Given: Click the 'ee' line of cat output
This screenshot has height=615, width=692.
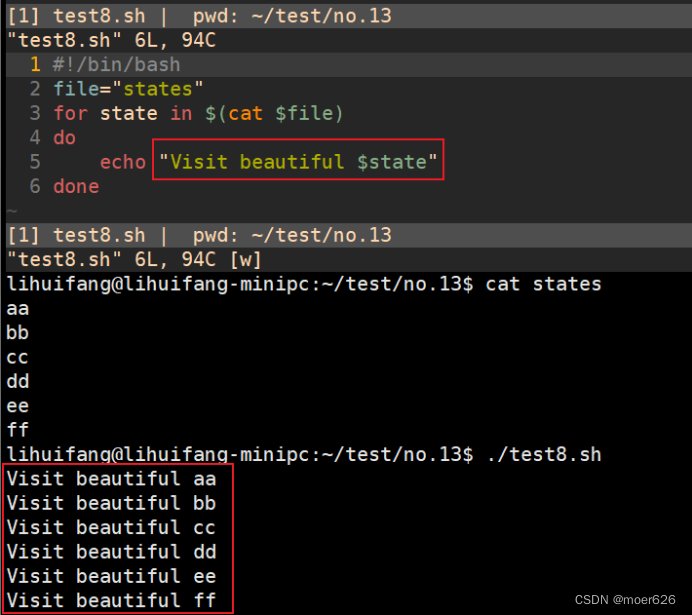Looking at the screenshot, I should point(18,405).
